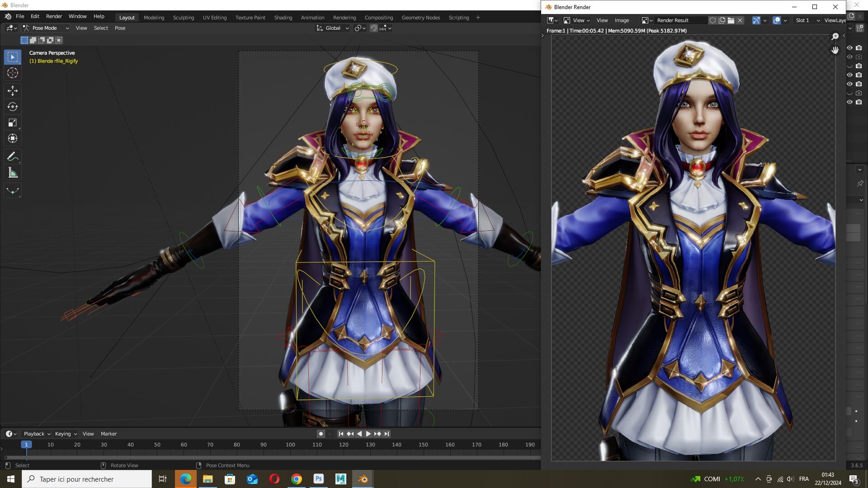
Task: Play animation forward
Action: pyautogui.click(x=368, y=434)
